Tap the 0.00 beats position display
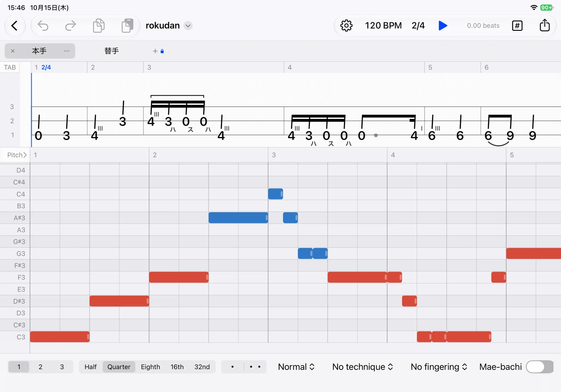561x392 pixels. tap(483, 26)
